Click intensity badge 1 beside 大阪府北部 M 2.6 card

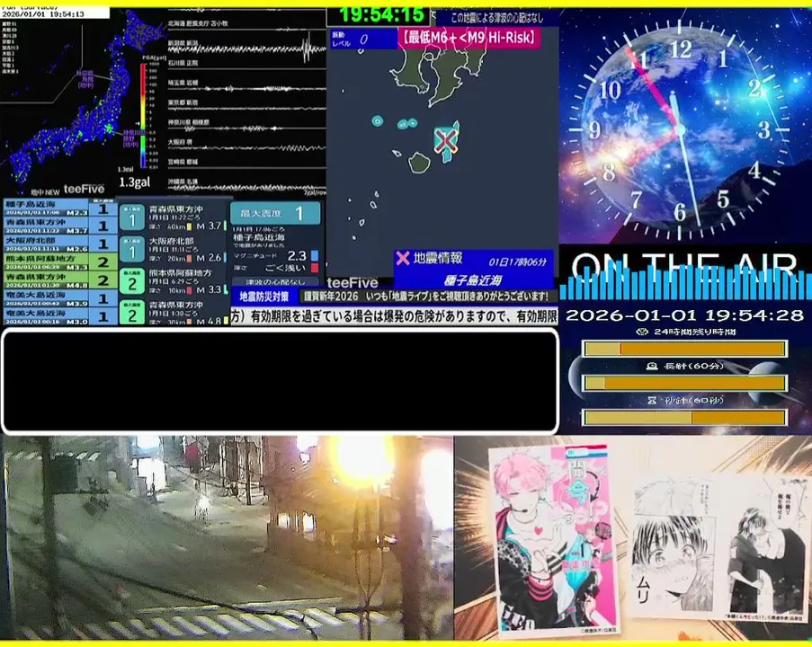pyautogui.click(x=132, y=250)
